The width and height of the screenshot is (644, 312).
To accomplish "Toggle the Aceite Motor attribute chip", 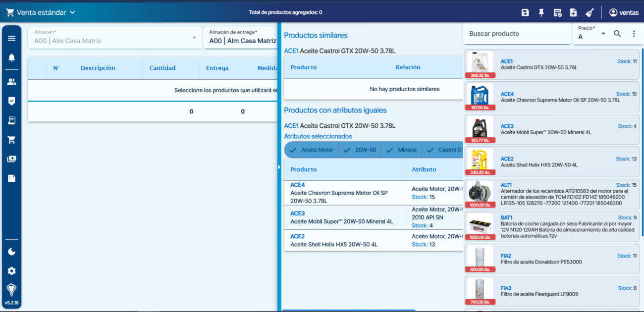I will 312,150.
